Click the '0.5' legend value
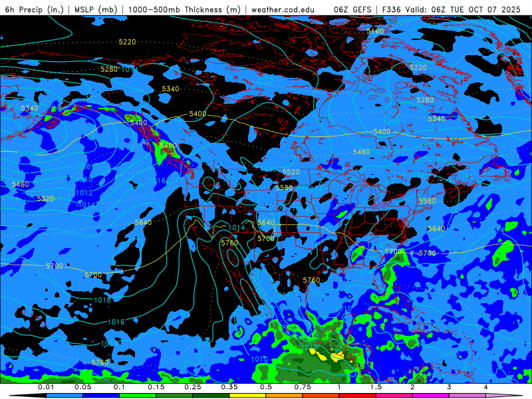This screenshot has width=532, height=399. coord(266,387)
